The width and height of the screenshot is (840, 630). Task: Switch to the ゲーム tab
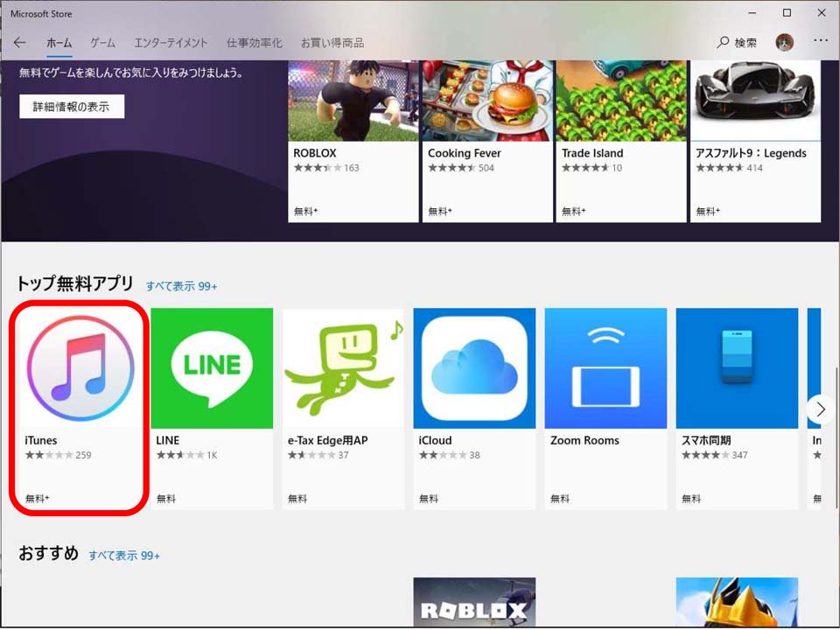[x=102, y=43]
